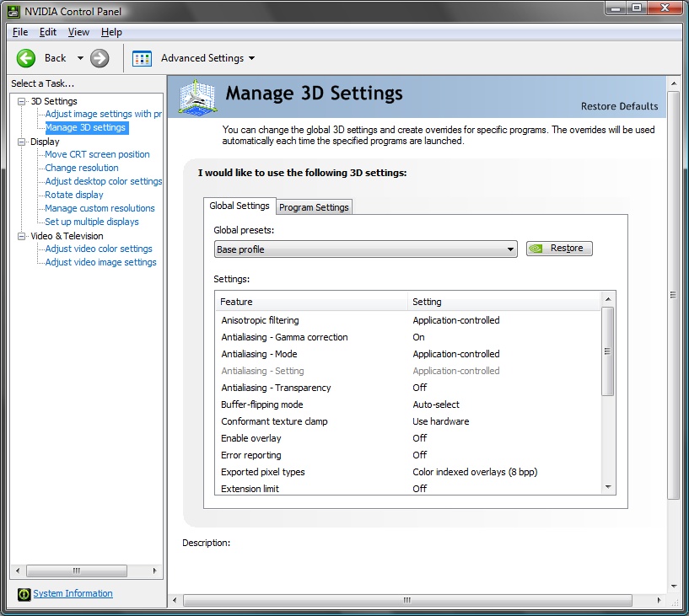This screenshot has height=616, width=689.
Task: Open Move CRT screen position
Action: click(97, 154)
